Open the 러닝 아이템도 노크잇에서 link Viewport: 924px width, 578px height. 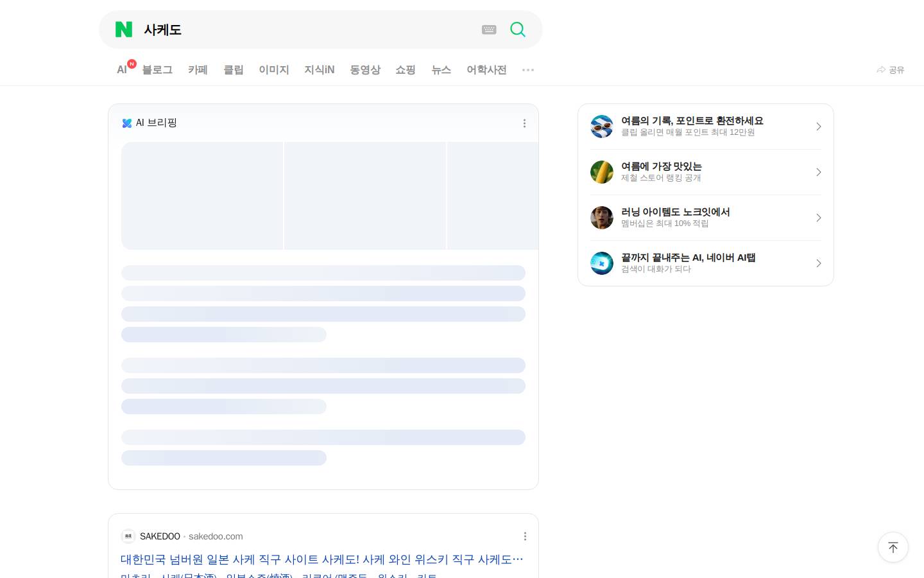706,218
